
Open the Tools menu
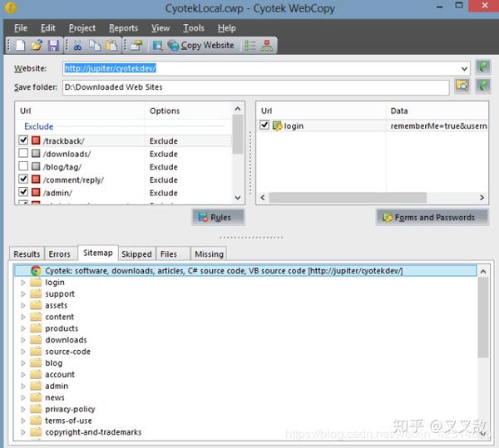(x=194, y=28)
